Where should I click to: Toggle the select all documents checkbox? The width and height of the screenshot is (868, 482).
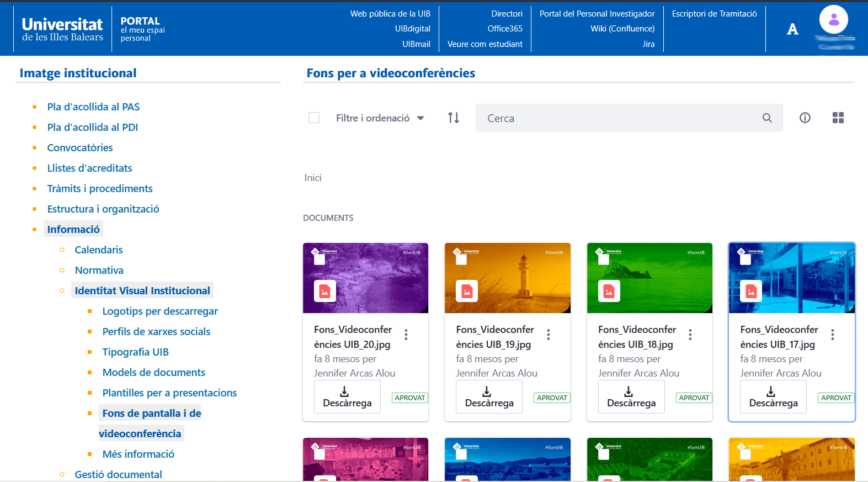pos(314,118)
